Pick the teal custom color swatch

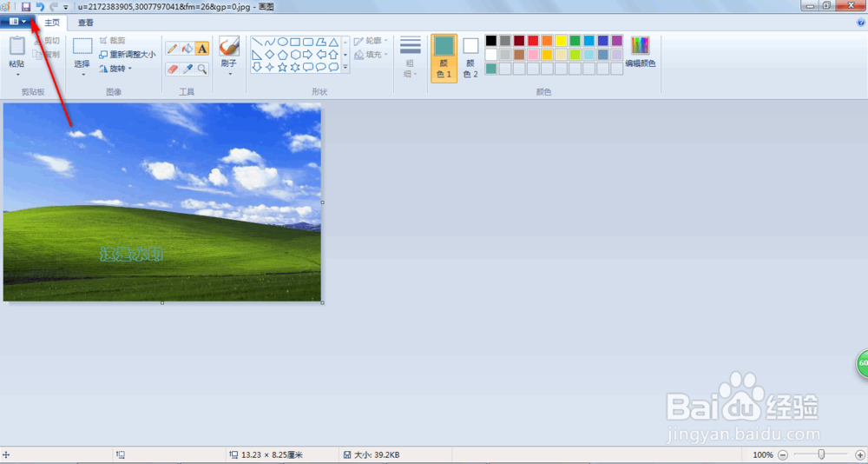(x=491, y=69)
